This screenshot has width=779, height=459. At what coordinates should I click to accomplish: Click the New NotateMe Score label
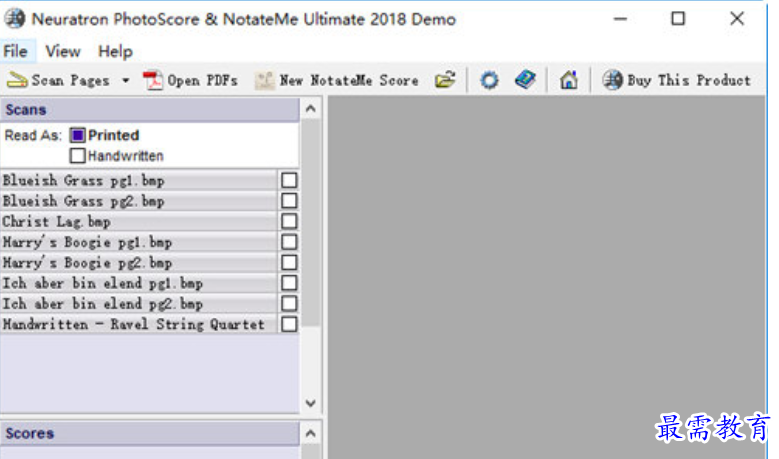click(349, 80)
